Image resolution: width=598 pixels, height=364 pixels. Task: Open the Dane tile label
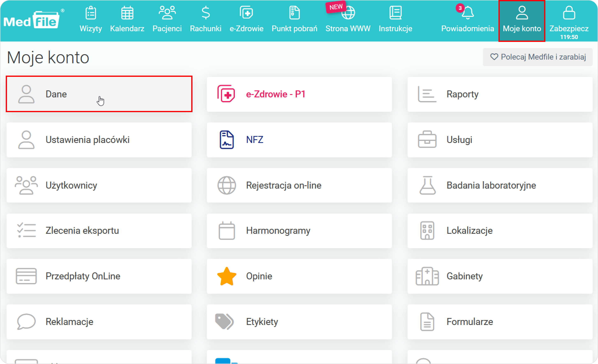[x=56, y=94]
